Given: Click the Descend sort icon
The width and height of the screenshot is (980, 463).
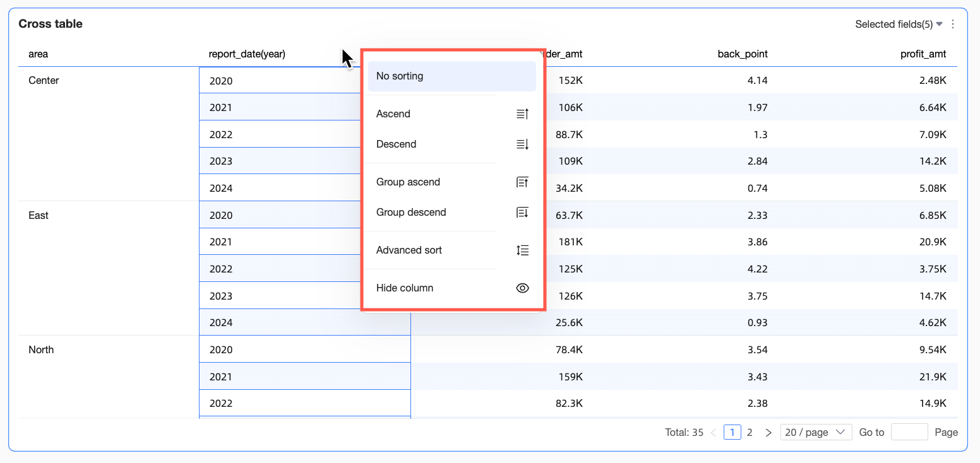Looking at the screenshot, I should [522, 144].
